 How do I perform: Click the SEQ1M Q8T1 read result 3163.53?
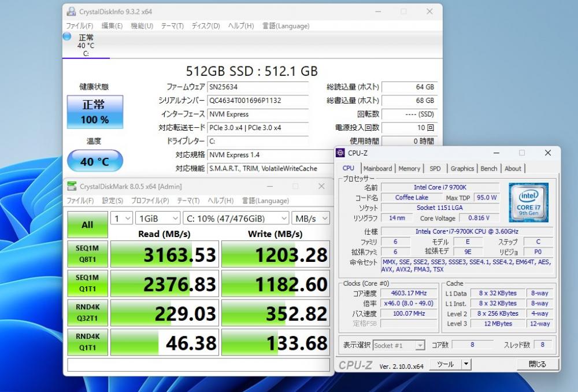164,254
